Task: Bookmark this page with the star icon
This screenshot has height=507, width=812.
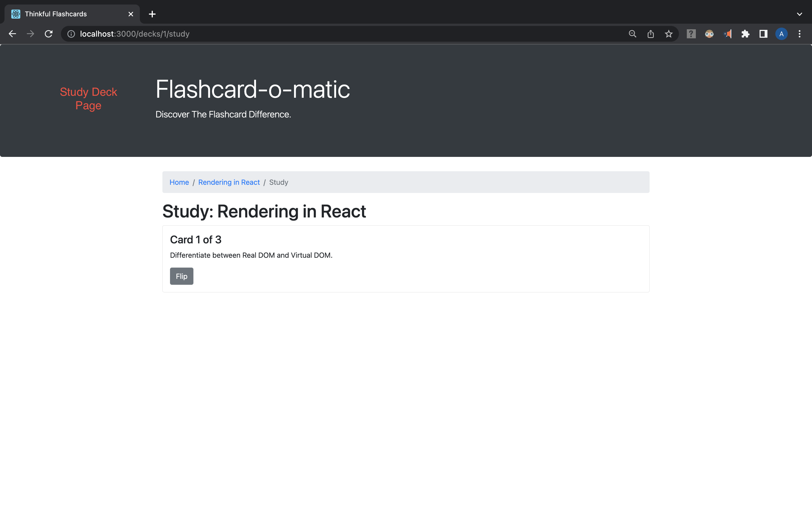Action: point(668,34)
